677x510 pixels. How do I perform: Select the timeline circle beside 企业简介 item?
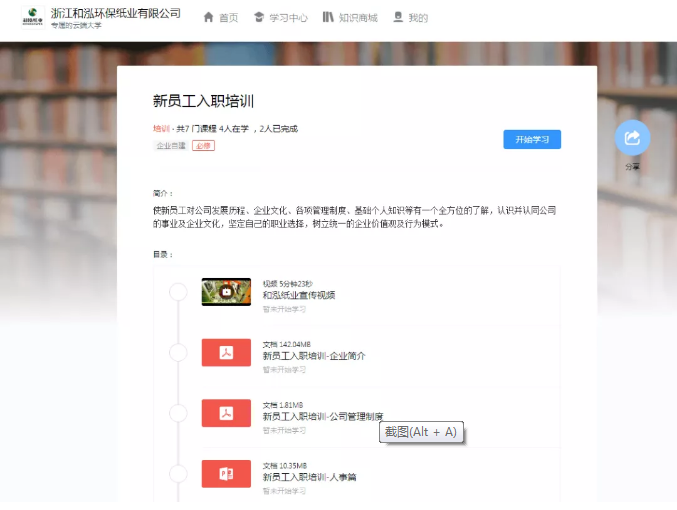point(178,352)
